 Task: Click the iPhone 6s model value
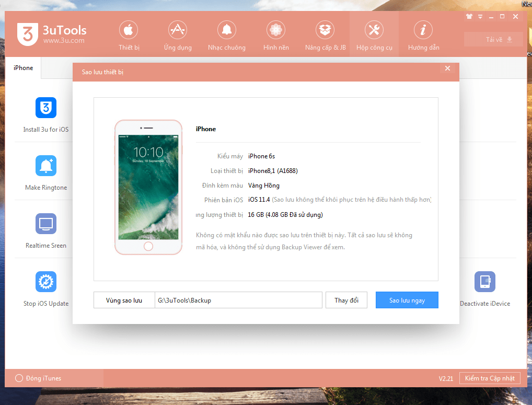pos(261,156)
